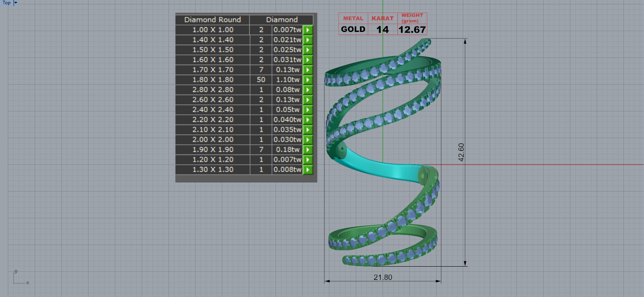Select the 1.20 X 1.20 size cell
The height and width of the screenshot is (297, 644).
coord(212,160)
